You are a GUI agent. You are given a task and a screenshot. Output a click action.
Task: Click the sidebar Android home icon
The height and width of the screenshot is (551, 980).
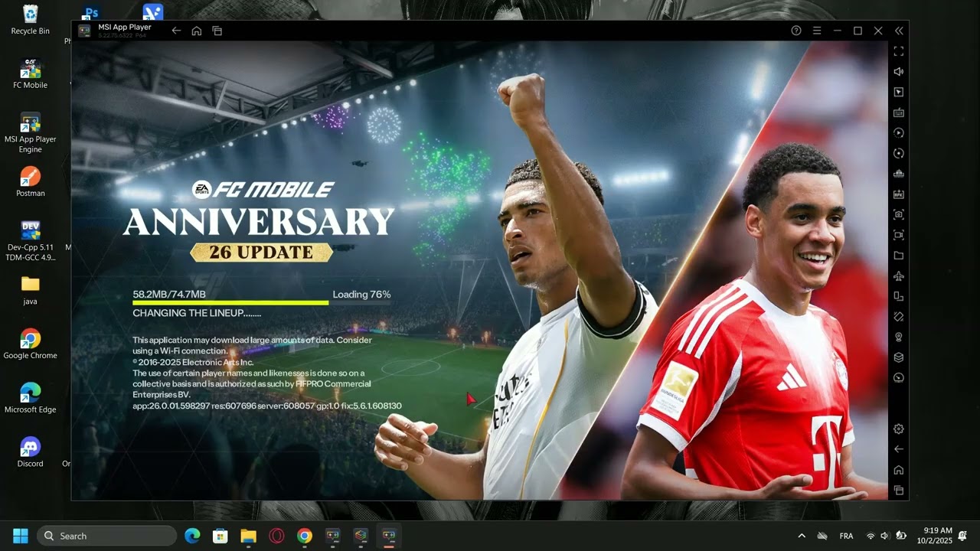point(899,470)
